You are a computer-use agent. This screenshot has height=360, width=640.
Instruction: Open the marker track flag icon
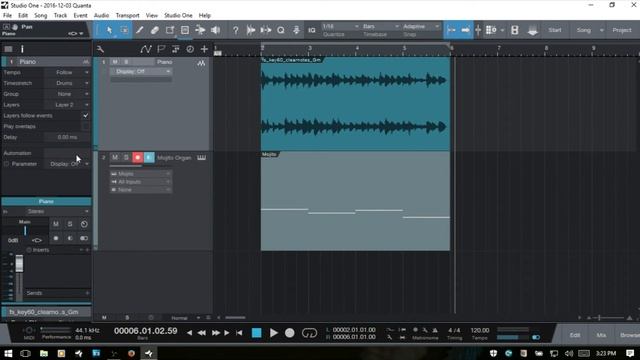click(x=161, y=49)
